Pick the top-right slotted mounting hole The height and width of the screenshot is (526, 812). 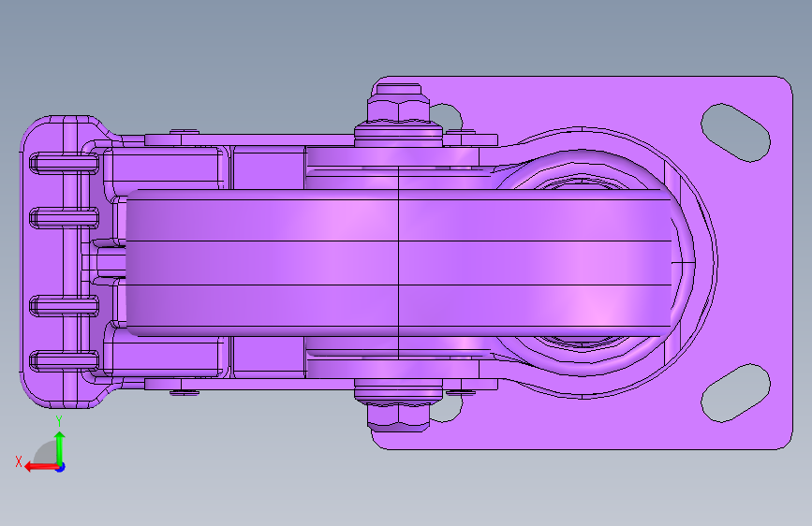point(735,133)
